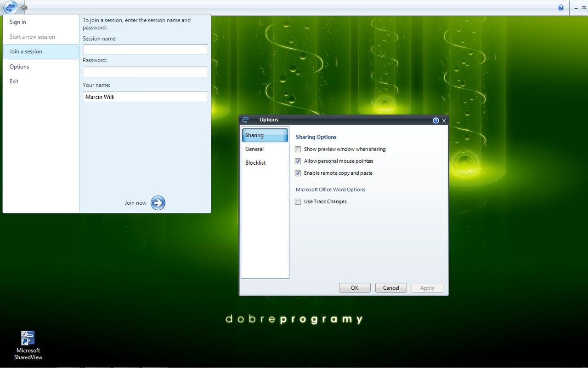Uncheck Enable remote copy and paste
This screenshot has width=588, height=368.
tap(298, 173)
